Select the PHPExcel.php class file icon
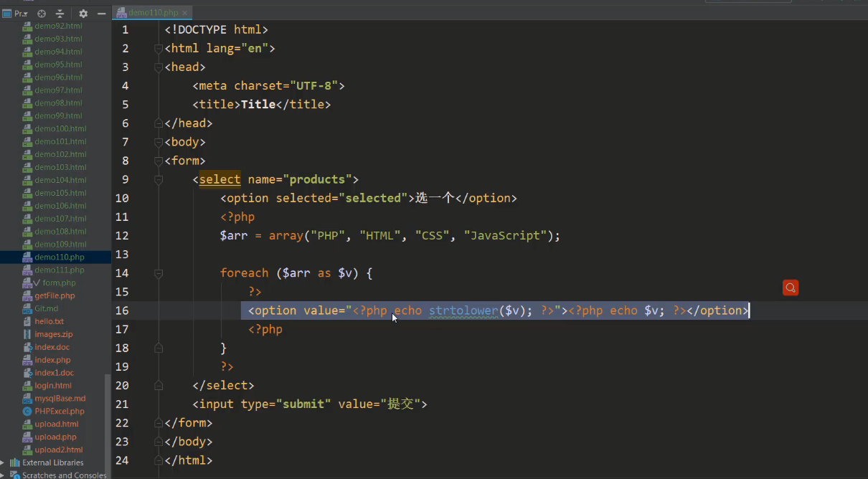This screenshot has width=868, height=479. click(x=27, y=412)
